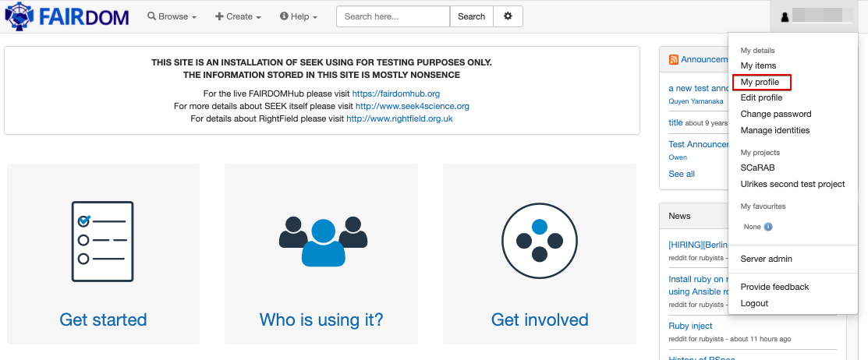868x360 pixels.
Task: Click the FAIRDOM logo icon
Action: pyautogui.click(x=19, y=16)
